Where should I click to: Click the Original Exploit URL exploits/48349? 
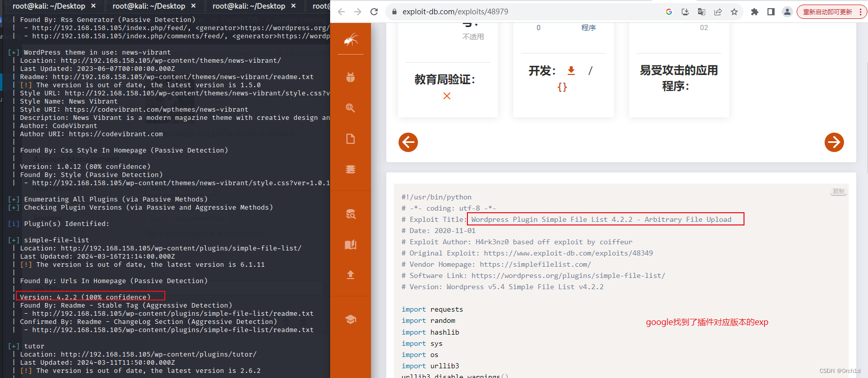[x=568, y=253]
